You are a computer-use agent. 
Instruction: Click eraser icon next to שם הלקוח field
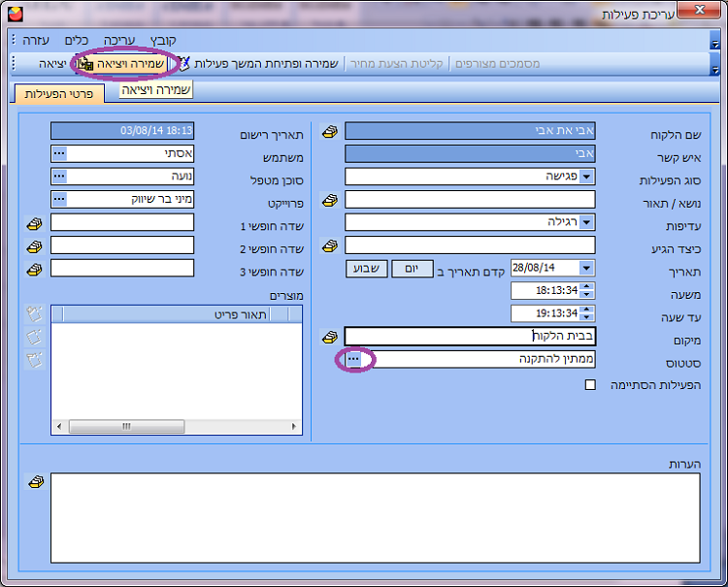330,132
